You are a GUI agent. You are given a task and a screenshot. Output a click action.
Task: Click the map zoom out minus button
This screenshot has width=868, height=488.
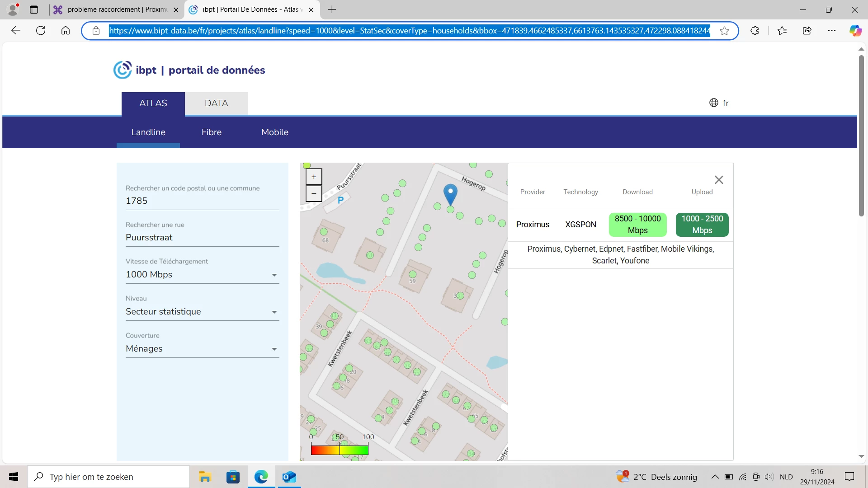(x=314, y=193)
